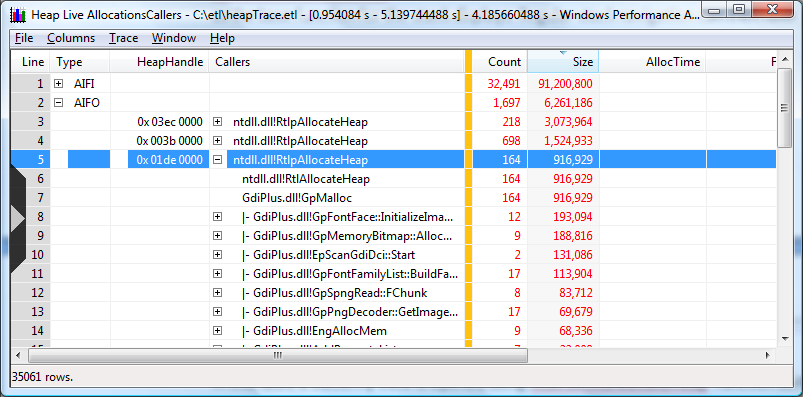Open the Help menu
This screenshot has width=803, height=397.
tap(222, 38)
